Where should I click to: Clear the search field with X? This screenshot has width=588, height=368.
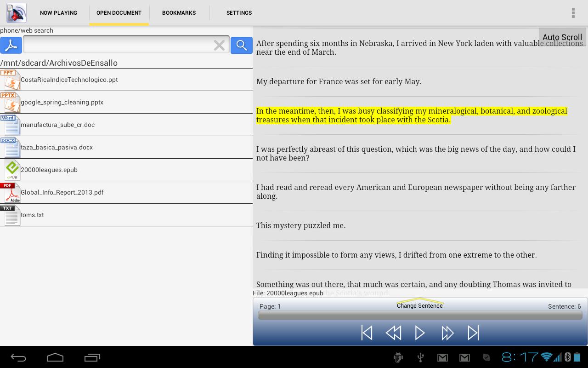coord(219,45)
